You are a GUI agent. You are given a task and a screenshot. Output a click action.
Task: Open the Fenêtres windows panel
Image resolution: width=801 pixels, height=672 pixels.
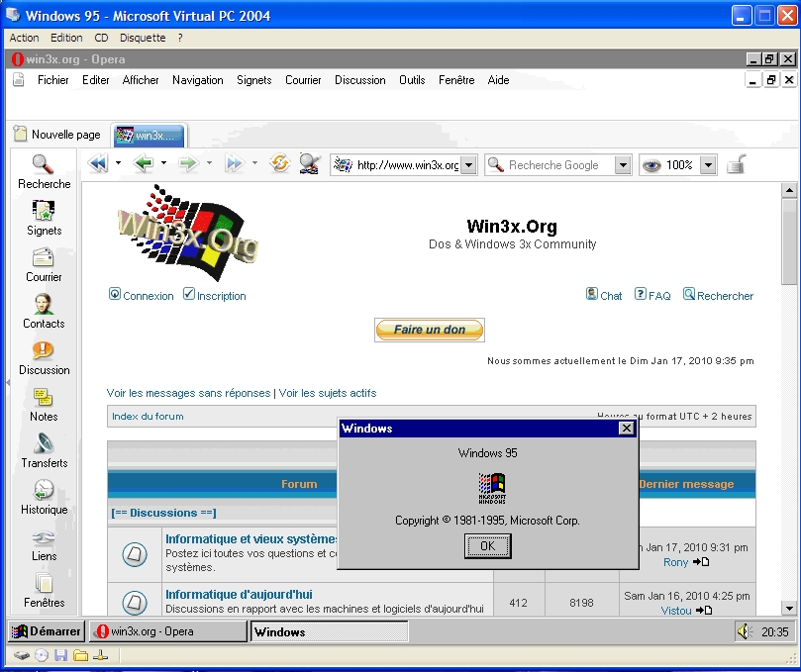pyautogui.click(x=44, y=591)
